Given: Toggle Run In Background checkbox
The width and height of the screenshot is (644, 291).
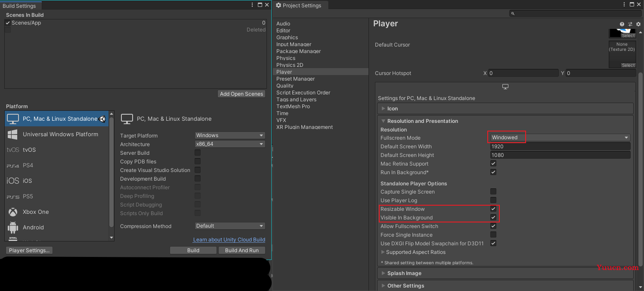Looking at the screenshot, I should click(493, 172).
